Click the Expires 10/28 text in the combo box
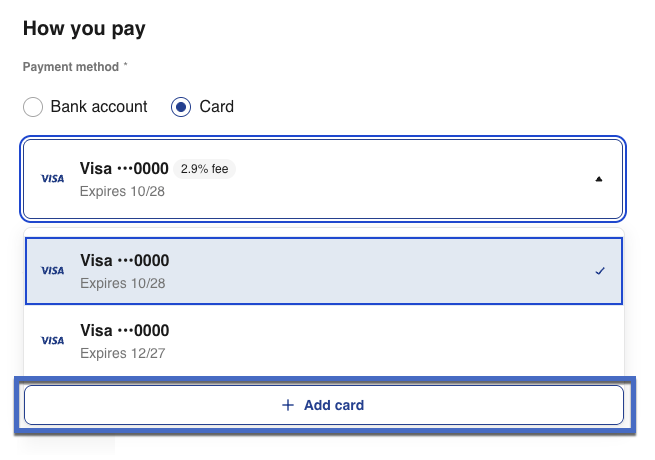Screen dimensions: 655x460 pos(122,190)
